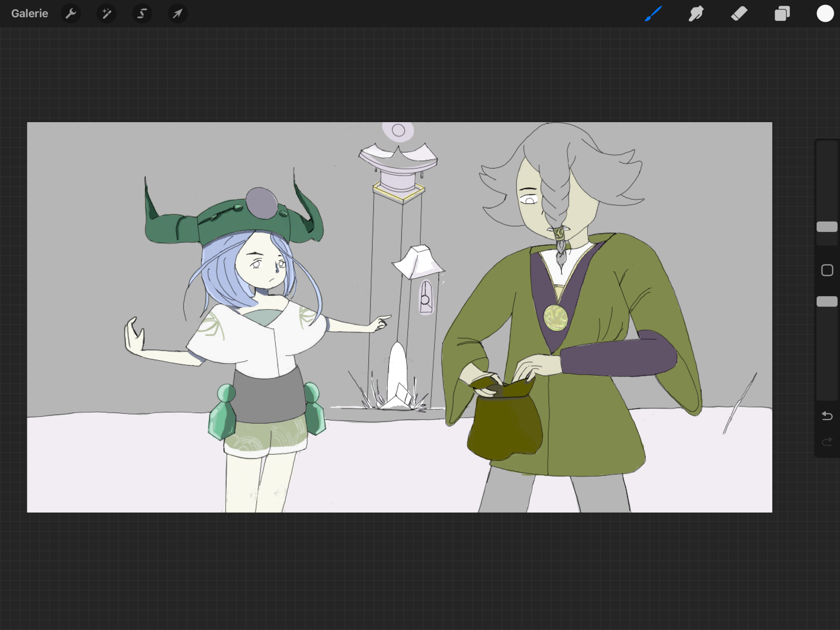Image resolution: width=840 pixels, height=630 pixels.
Task: Undo the last stroke
Action: tap(827, 416)
